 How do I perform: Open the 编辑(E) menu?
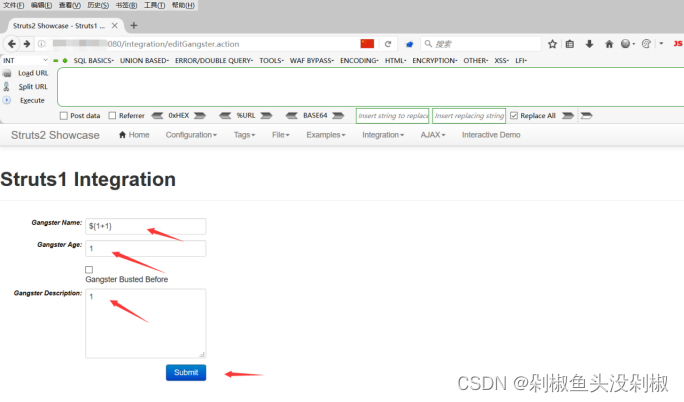pyautogui.click(x=41, y=5)
